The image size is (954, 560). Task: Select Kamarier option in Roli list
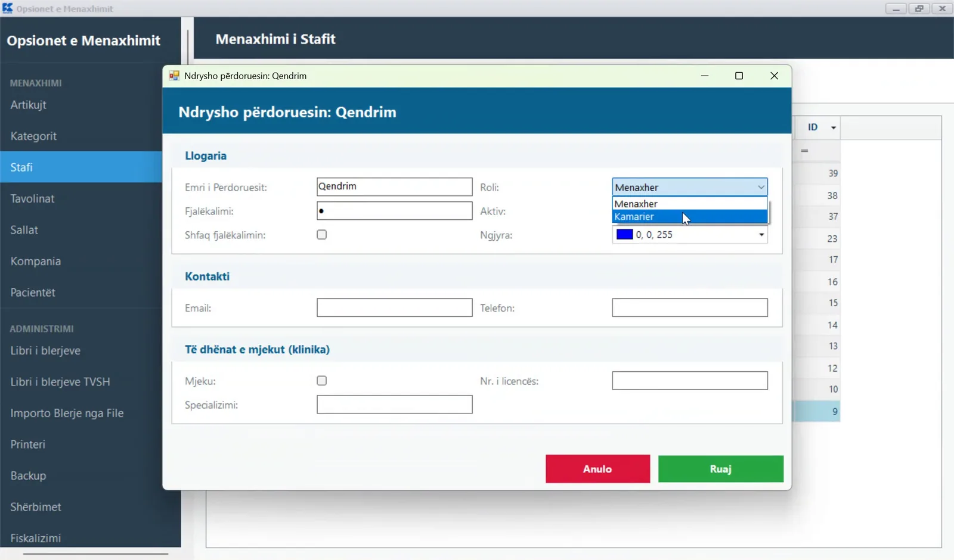tap(690, 217)
